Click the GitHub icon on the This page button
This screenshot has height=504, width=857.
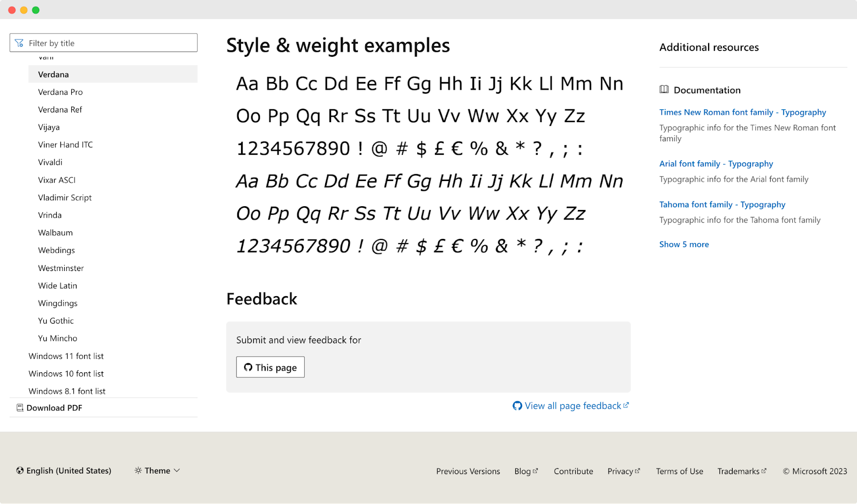point(248,367)
